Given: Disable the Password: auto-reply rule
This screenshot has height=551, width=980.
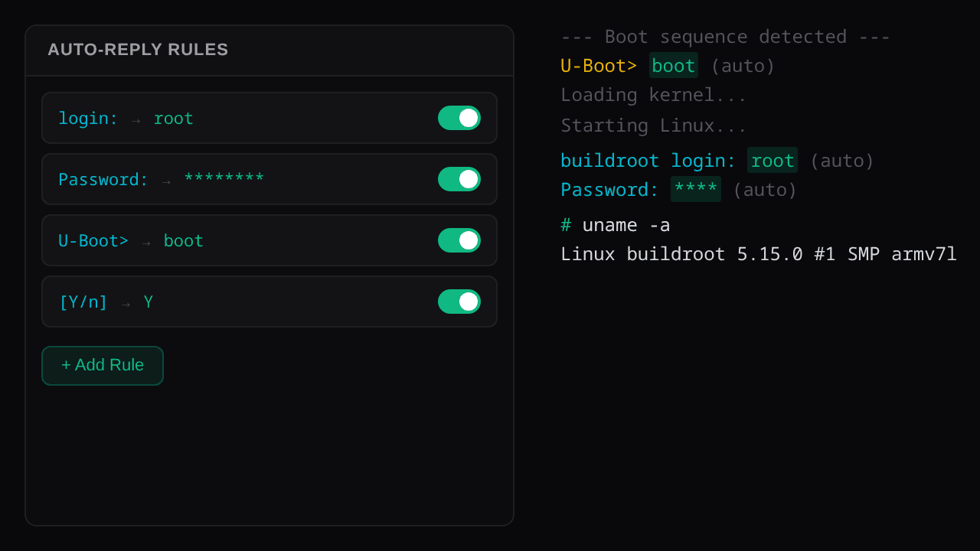Looking at the screenshot, I should [459, 179].
